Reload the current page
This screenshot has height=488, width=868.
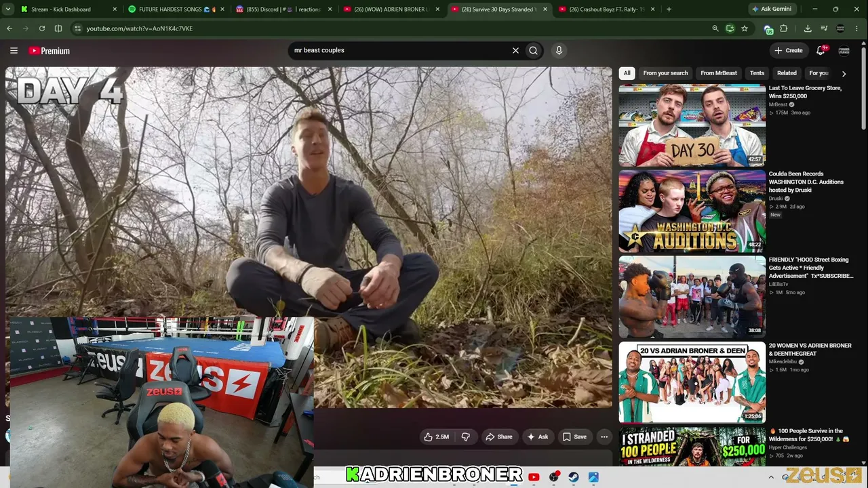[x=42, y=28]
